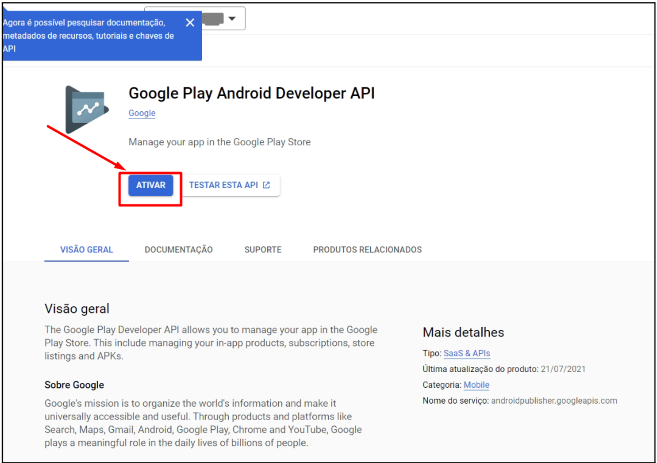Dismiss the blue notification with X
The height and width of the screenshot is (463, 657).
190,23
